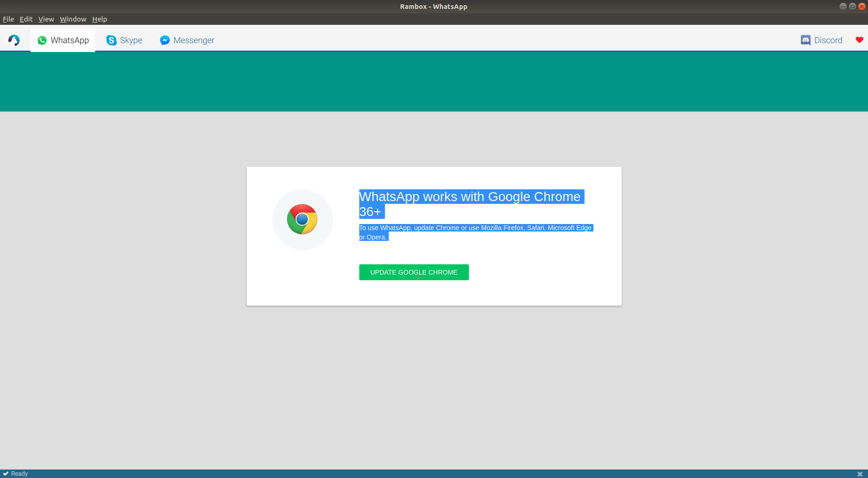Open the Window menu
Image resolution: width=868 pixels, height=478 pixels.
point(73,19)
